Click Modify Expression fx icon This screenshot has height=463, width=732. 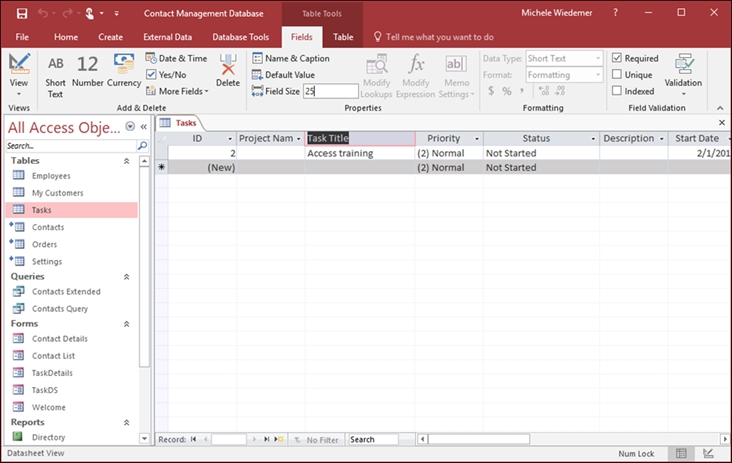coord(415,63)
